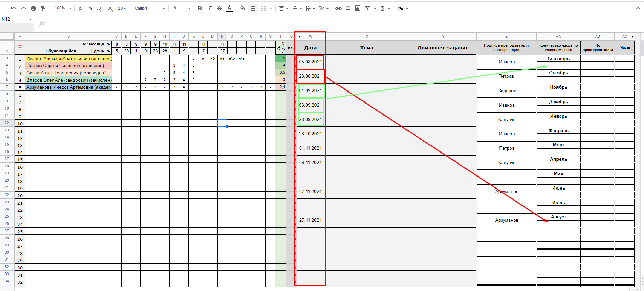The width and height of the screenshot is (644, 291).
Task: Click the vertical scrollbar
Action: tap(642, 48)
